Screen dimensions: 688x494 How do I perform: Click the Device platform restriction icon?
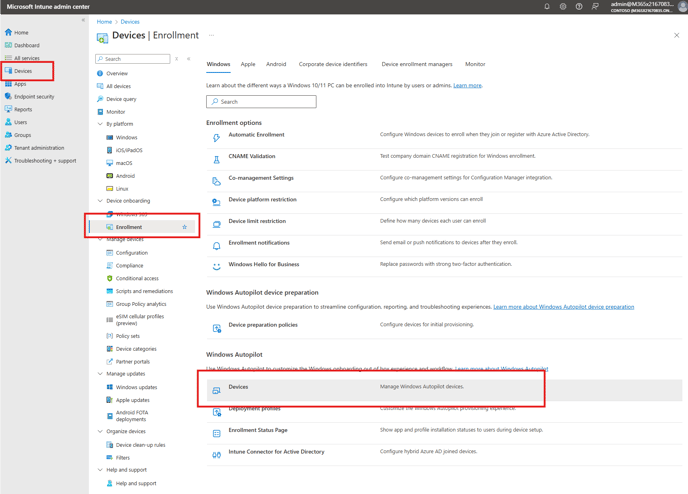pos(216,202)
